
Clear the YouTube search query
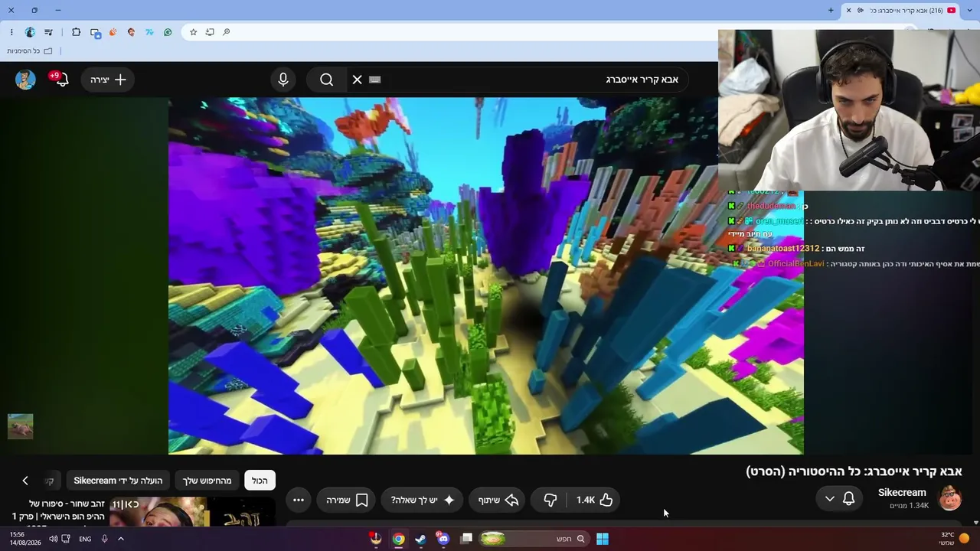357,80
